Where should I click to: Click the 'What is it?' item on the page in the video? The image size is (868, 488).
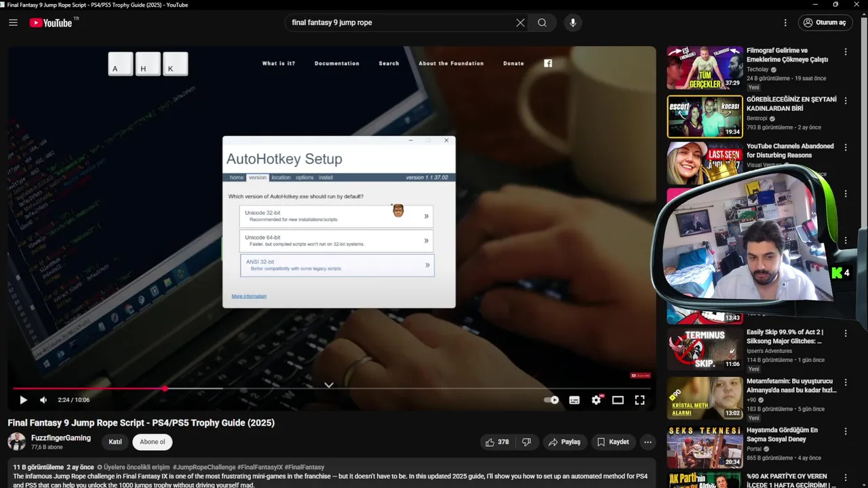click(x=279, y=63)
